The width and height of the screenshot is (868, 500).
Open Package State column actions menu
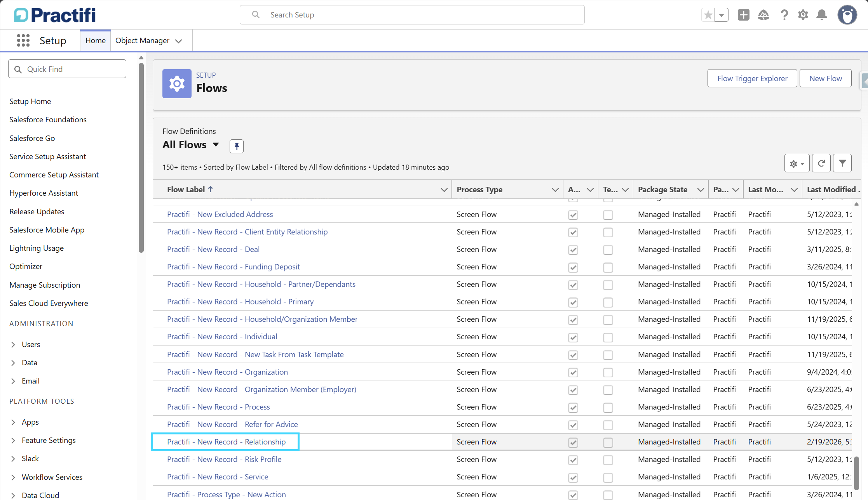(x=701, y=189)
